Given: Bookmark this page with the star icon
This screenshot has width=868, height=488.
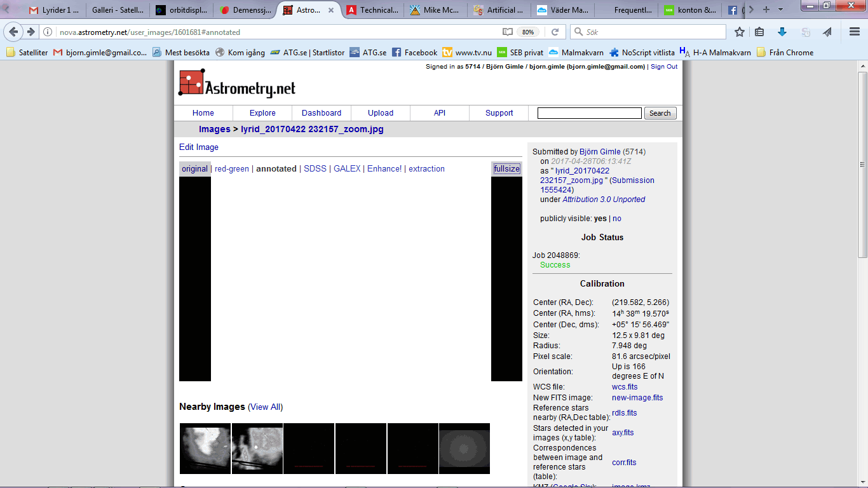Looking at the screenshot, I should pyautogui.click(x=739, y=32).
